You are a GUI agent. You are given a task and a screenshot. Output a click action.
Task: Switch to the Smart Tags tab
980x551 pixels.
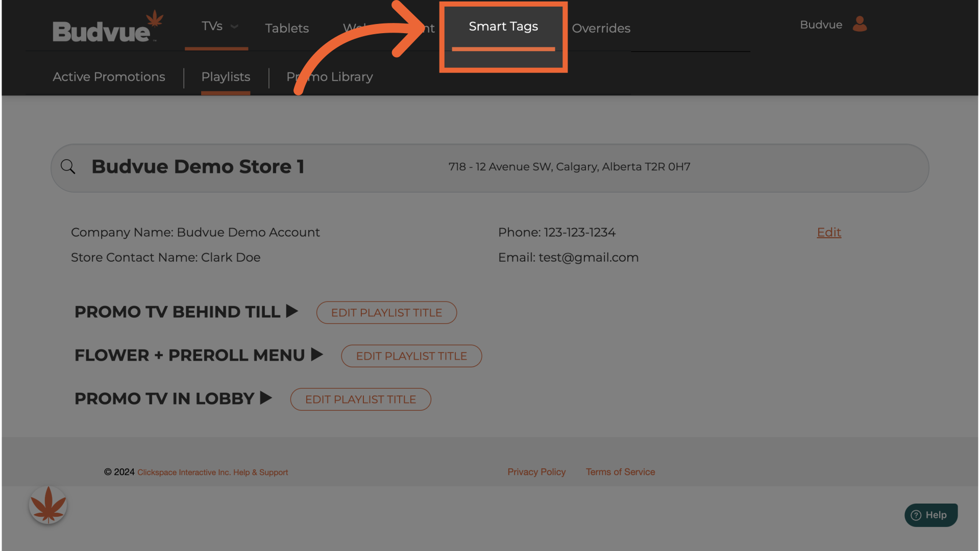tap(503, 27)
